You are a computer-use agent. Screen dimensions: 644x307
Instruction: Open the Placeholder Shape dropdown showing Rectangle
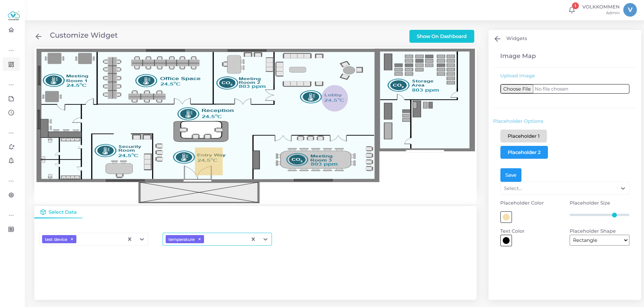pos(599,240)
